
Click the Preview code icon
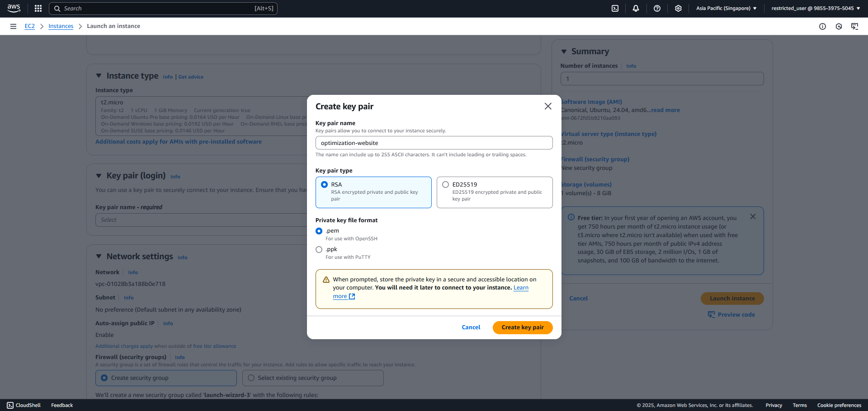point(711,314)
